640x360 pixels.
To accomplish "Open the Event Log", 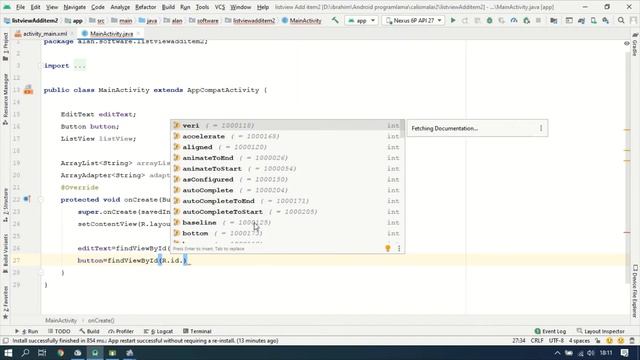I will tap(550, 331).
